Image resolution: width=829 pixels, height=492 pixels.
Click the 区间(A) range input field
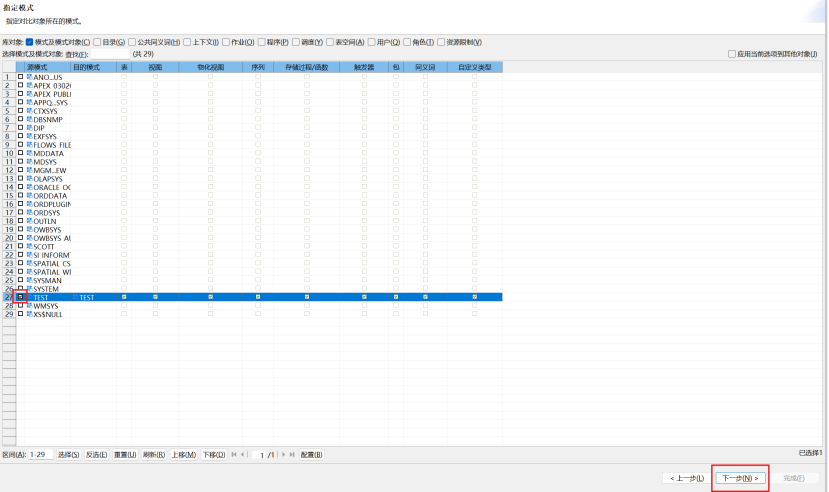pyautogui.click(x=41, y=454)
